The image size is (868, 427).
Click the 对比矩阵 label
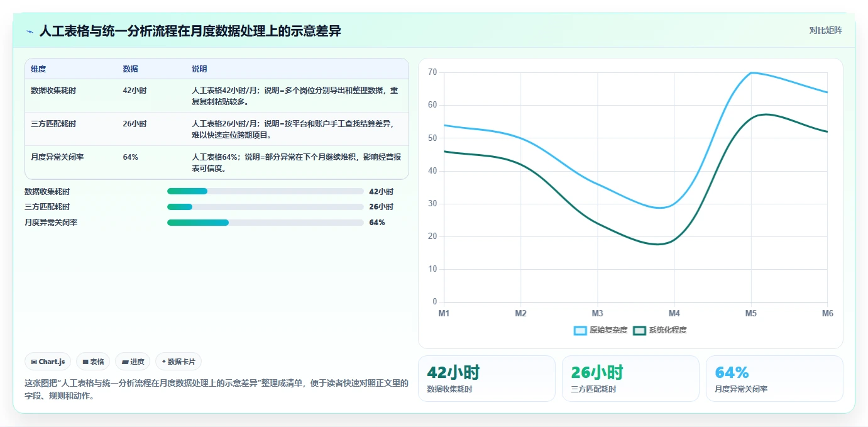click(825, 30)
